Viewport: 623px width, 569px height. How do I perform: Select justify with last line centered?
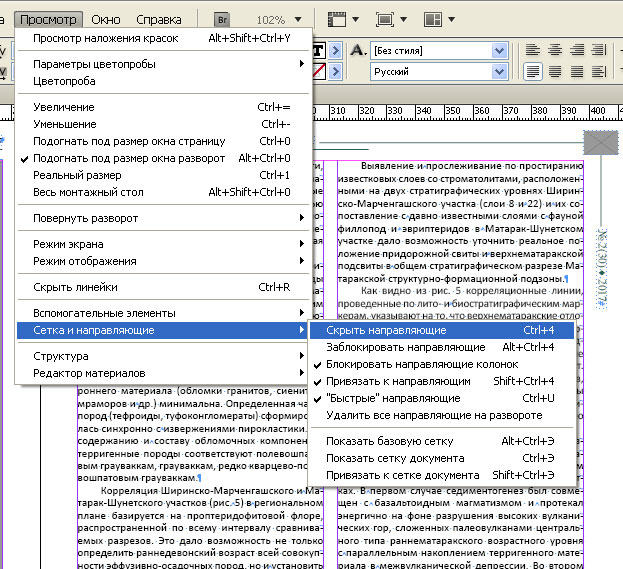(555, 72)
